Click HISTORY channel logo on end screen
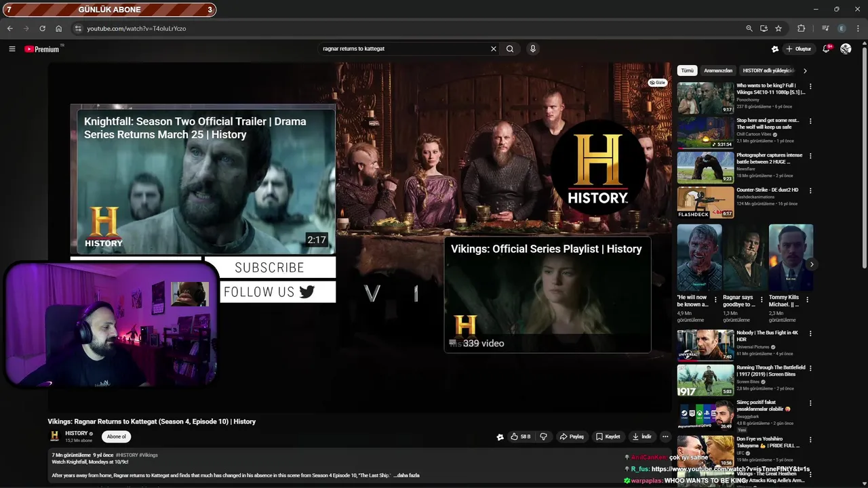Image resolution: width=868 pixels, height=488 pixels. pos(597,167)
